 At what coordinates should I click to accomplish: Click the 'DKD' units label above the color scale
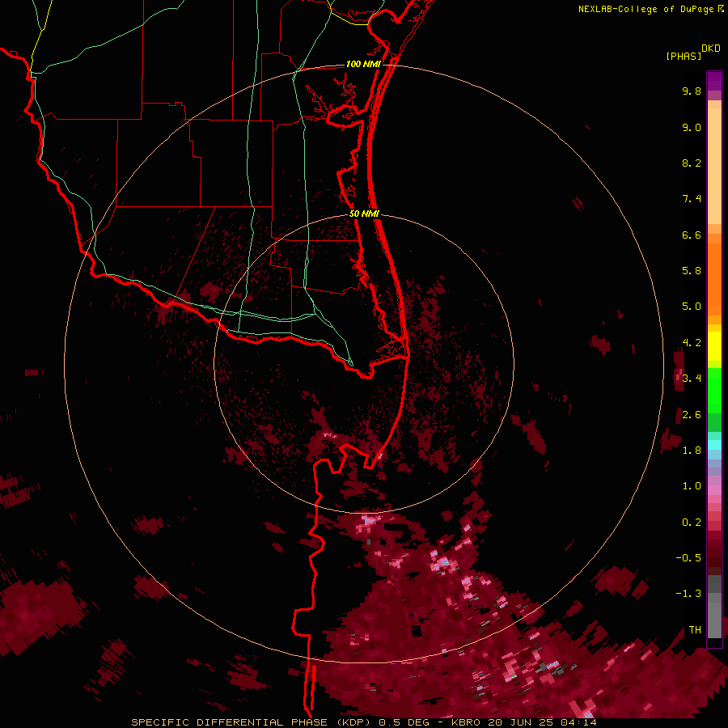tap(711, 48)
